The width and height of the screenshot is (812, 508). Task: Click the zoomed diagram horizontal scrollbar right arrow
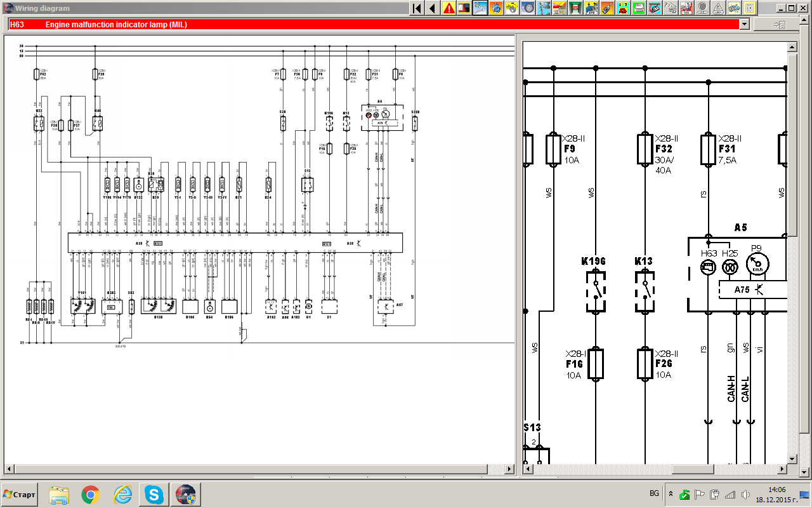tap(780, 470)
